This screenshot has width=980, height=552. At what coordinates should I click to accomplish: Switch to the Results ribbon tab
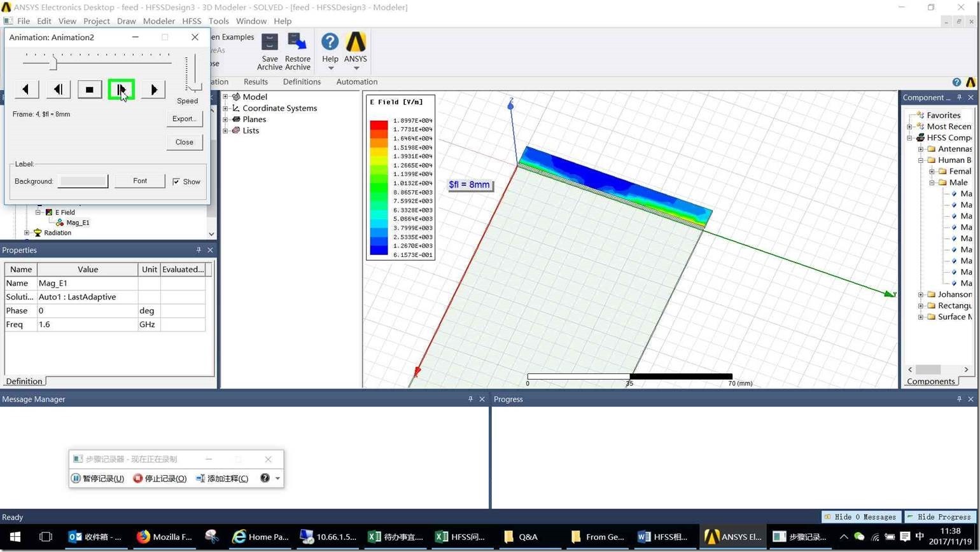click(256, 82)
